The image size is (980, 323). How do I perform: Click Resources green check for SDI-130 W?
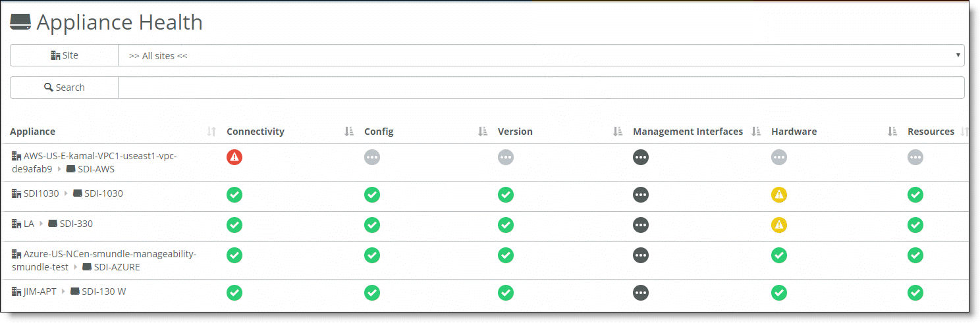coord(915,293)
